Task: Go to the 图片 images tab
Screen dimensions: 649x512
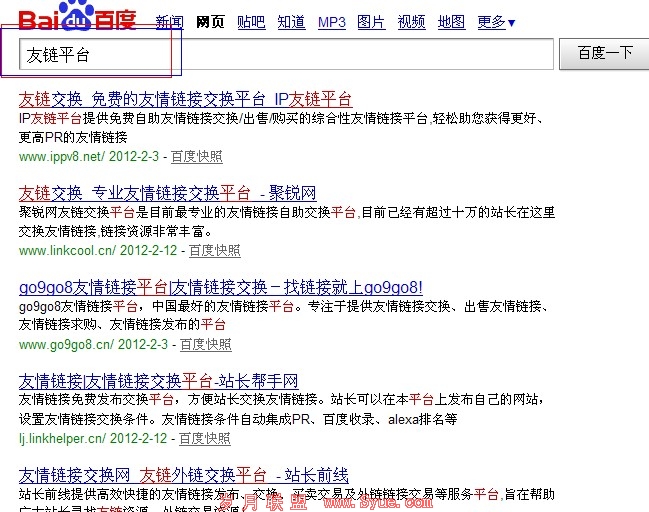Action: [371, 22]
